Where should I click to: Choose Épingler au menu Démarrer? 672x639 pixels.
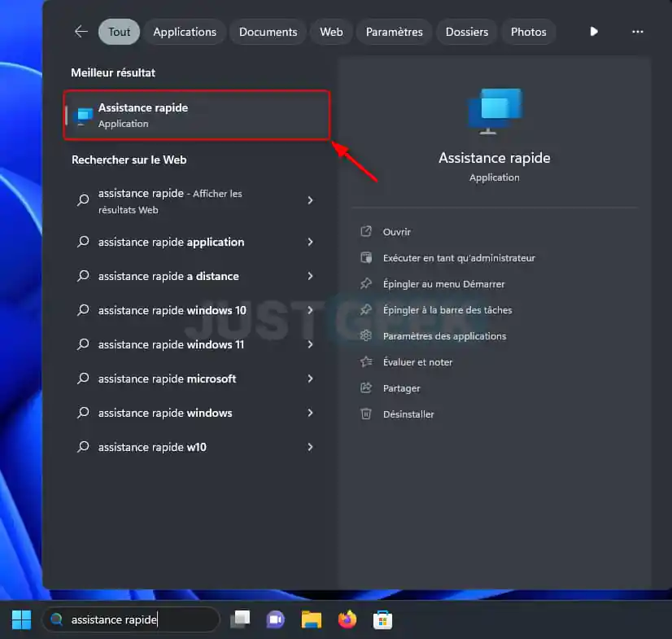click(443, 284)
